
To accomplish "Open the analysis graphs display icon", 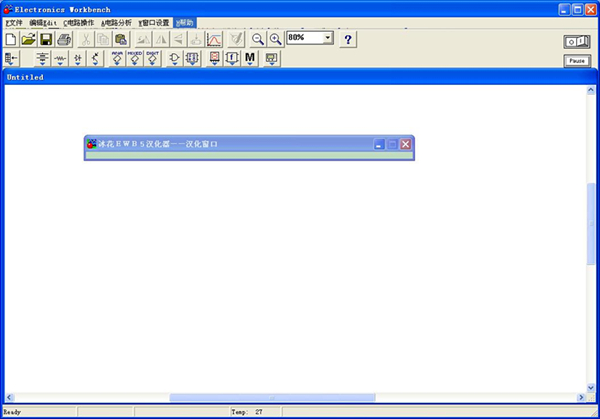I will 214,39.
